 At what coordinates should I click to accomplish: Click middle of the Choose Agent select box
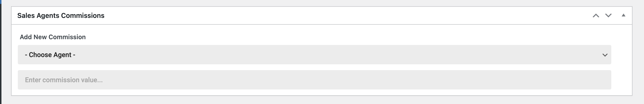(314, 55)
